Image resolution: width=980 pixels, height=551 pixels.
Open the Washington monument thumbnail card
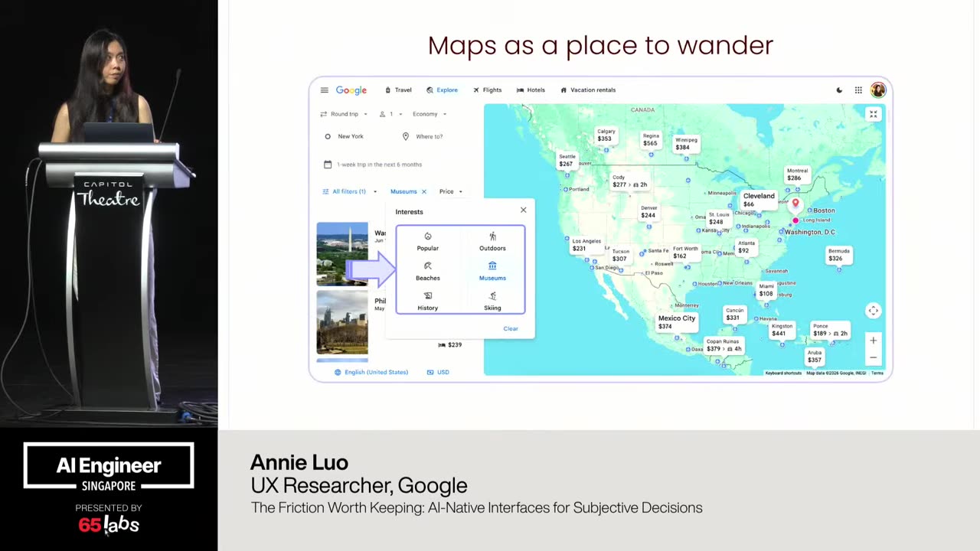click(x=342, y=253)
